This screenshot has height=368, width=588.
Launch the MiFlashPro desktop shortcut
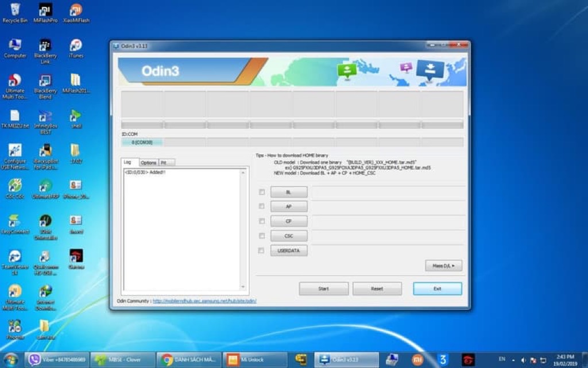[45, 14]
